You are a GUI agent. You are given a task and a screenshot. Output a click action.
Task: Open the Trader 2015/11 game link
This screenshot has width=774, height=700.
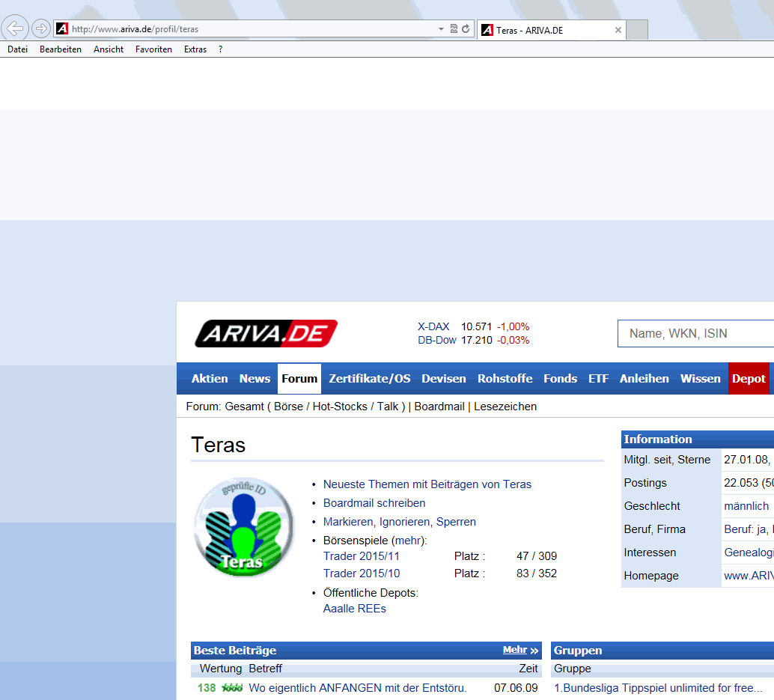[362, 556]
